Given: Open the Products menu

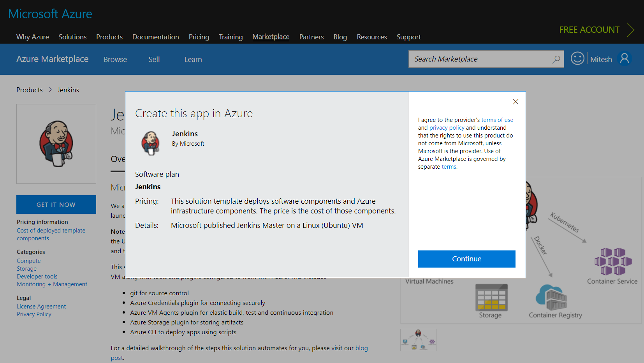Looking at the screenshot, I should coord(109,37).
